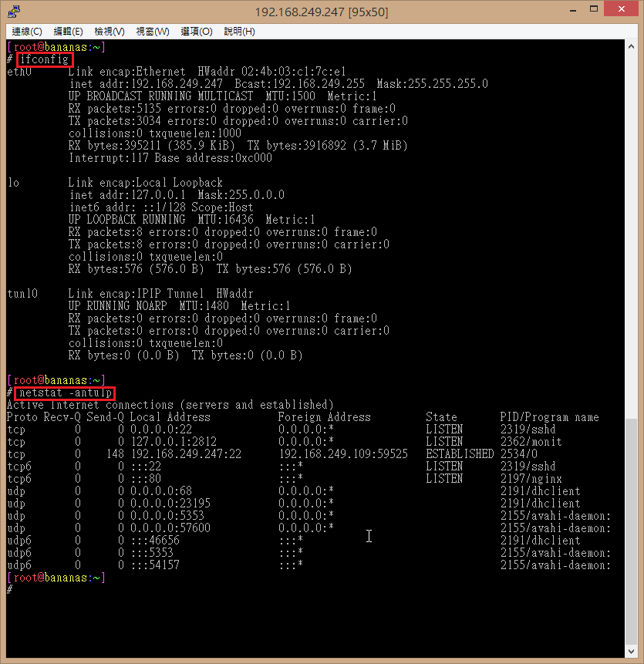This screenshot has height=664, width=644.
Task: Click Foreign Address column header
Action: pos(325,417)
